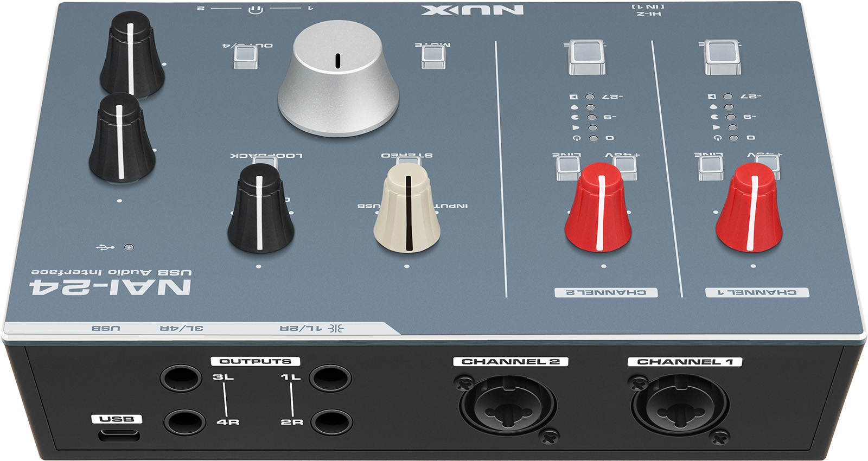Click the 3L output jack

pos(180,377)
